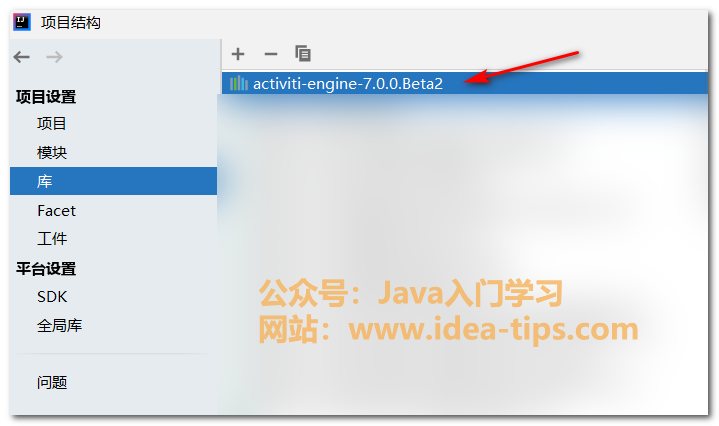This screenshot has width=719, height=426.
Task: Click the www.idea-tips.com watermark text
Action: [493, 329]
